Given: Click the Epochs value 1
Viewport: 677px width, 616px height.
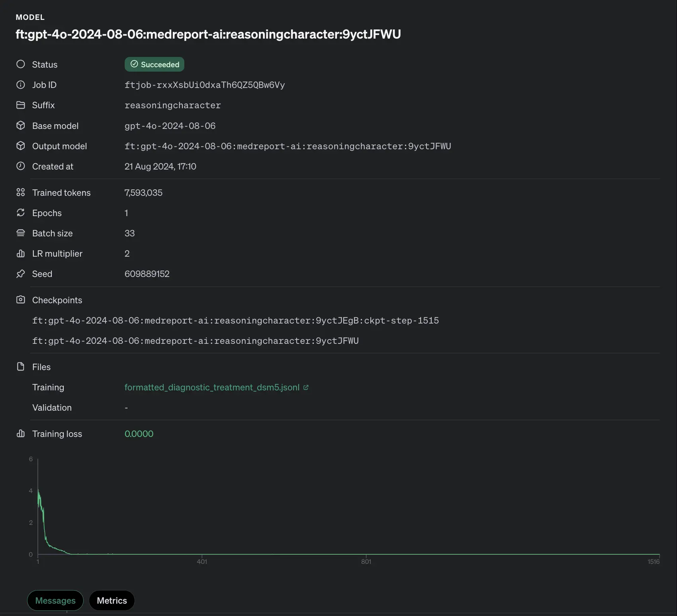Looking at the screenshot, I should tap(126, 213).
